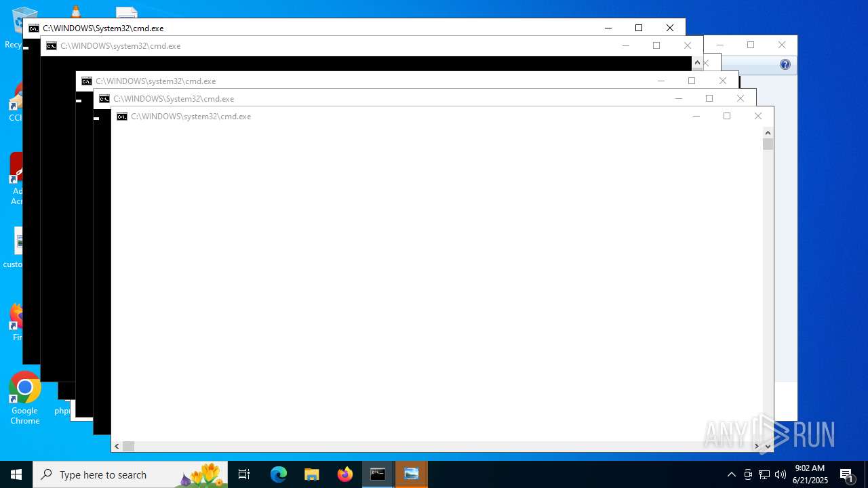Click the active System32 cmd.exe title text
The image size is (868, 488).
103,28
